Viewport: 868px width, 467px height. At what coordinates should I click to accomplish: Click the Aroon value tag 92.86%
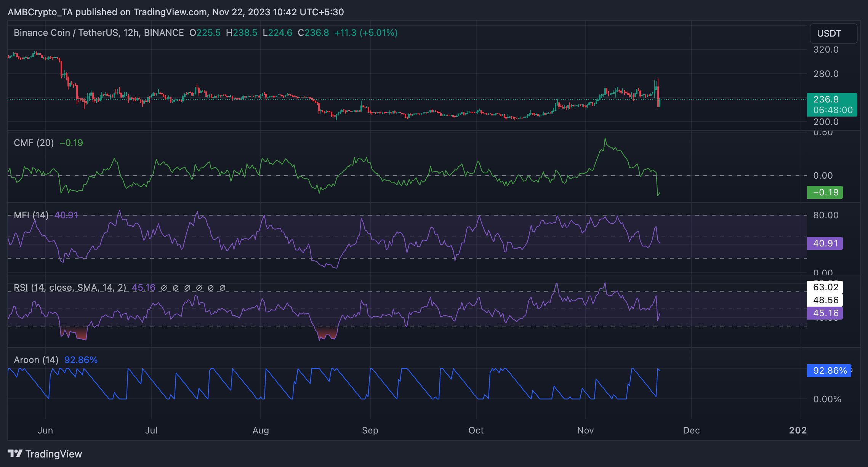coord(829,371)
